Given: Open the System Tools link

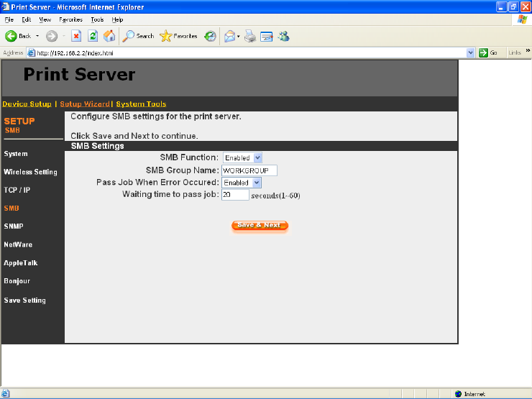Looking at the screenshot, I should click(141, 104).
